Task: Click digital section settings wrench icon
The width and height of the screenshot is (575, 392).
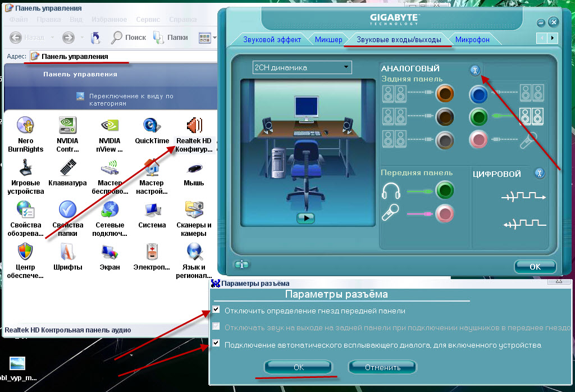Action: [x=540, y=173]
